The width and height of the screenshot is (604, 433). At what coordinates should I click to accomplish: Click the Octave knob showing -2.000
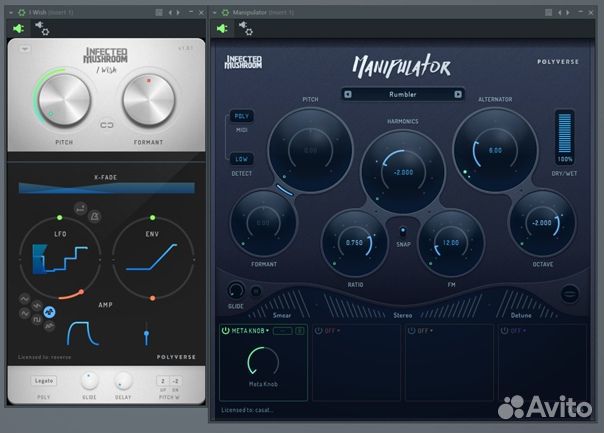point(542,223)
